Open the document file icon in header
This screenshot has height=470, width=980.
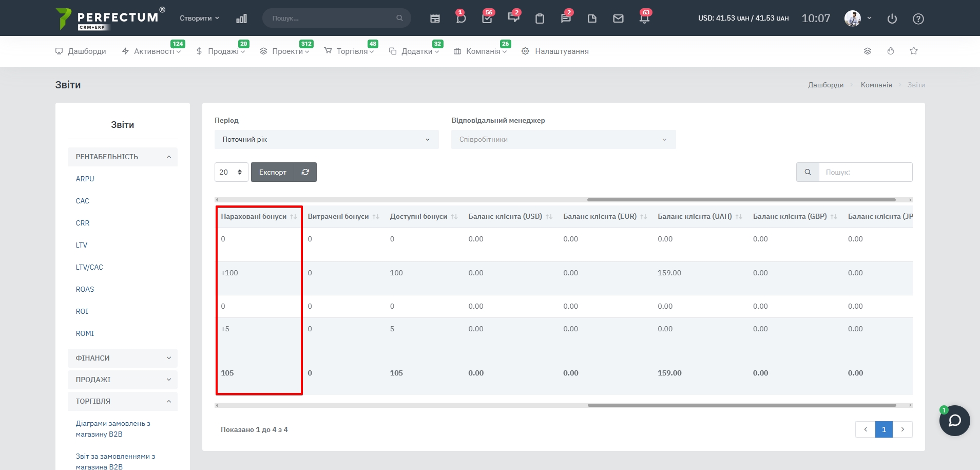pos(592,18)
